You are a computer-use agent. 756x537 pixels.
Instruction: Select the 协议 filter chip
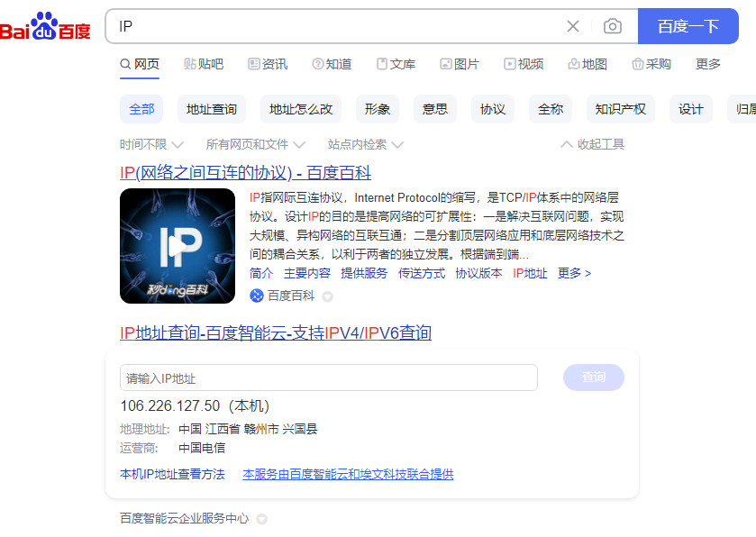coord(493,109)
